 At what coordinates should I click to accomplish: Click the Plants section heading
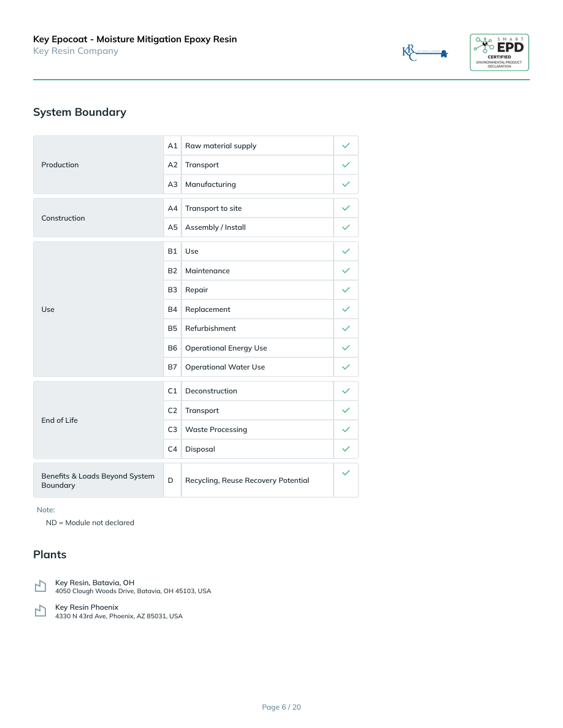tap(50, 555)
